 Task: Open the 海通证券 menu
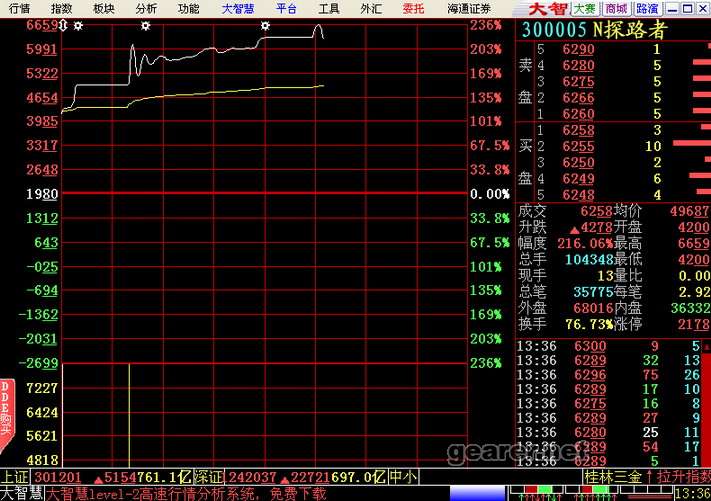469,8
